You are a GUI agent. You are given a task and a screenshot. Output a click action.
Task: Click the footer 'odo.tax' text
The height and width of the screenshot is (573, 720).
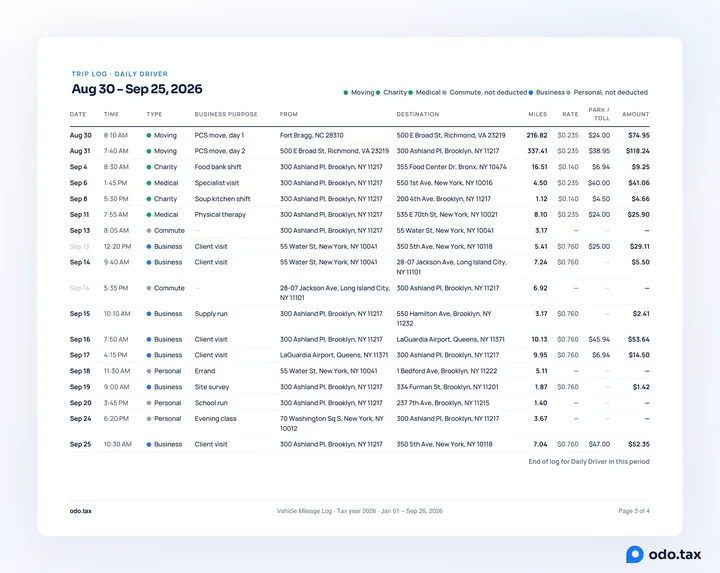pyautogui.click(x=81, y=511)
